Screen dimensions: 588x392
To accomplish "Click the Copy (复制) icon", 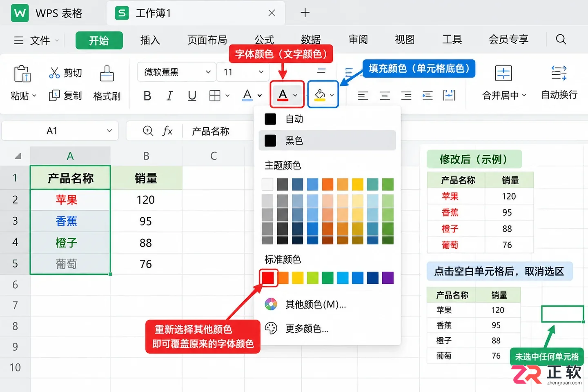I will pos(54,96).
